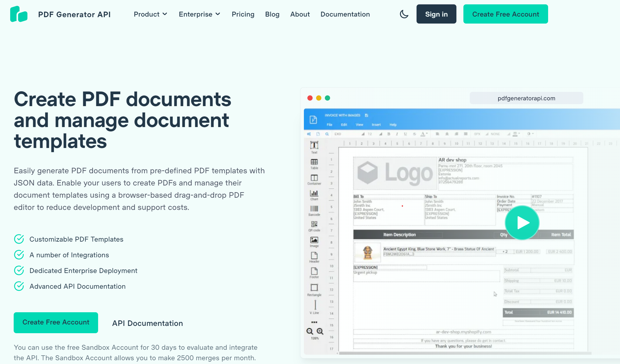
Task: Choose the Chart tool icon
Action: [314, 195]
